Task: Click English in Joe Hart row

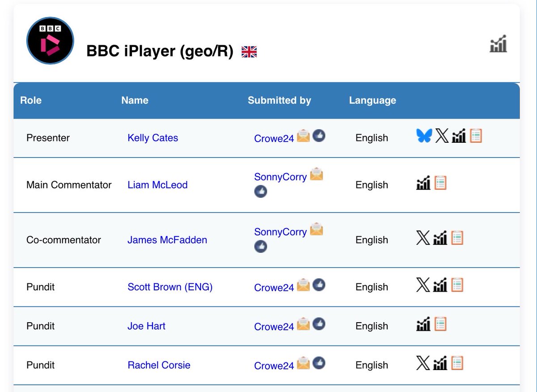Action: pyautogui.click(x=372, y=326)
